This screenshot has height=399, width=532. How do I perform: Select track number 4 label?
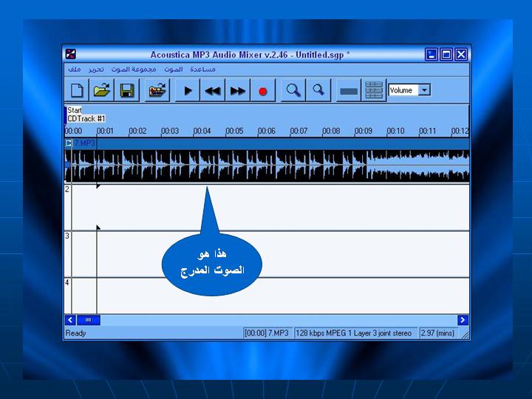[67, 282]
